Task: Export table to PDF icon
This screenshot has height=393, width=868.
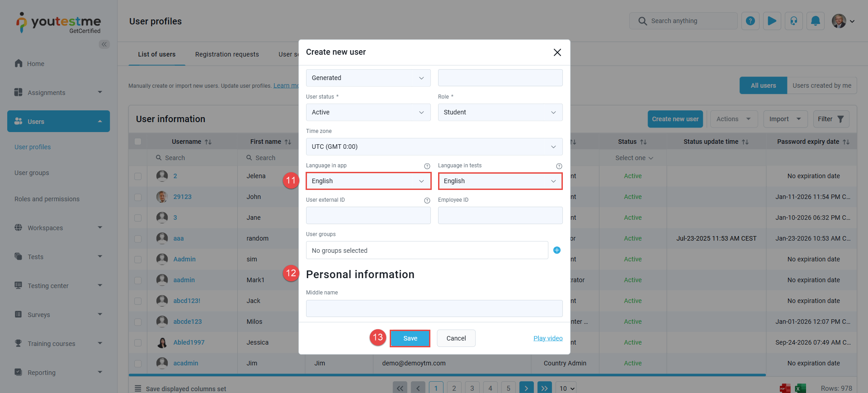Action: coord(785,388)
